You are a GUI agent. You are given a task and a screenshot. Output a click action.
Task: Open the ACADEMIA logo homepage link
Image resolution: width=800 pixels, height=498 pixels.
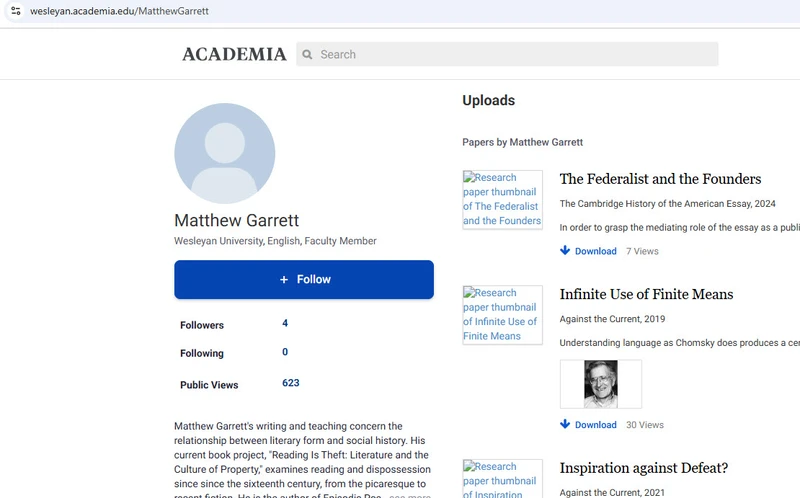[234, 54]
